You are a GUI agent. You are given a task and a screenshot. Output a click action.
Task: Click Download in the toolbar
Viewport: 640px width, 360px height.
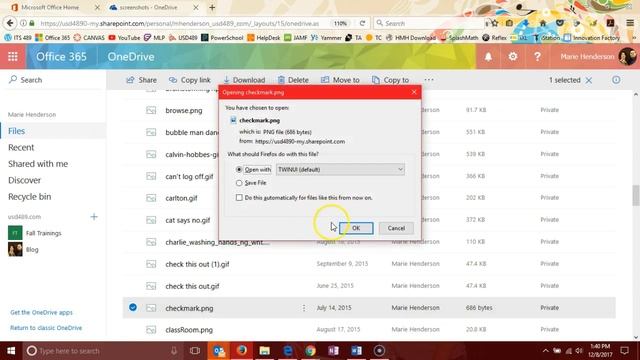(244, 80)
